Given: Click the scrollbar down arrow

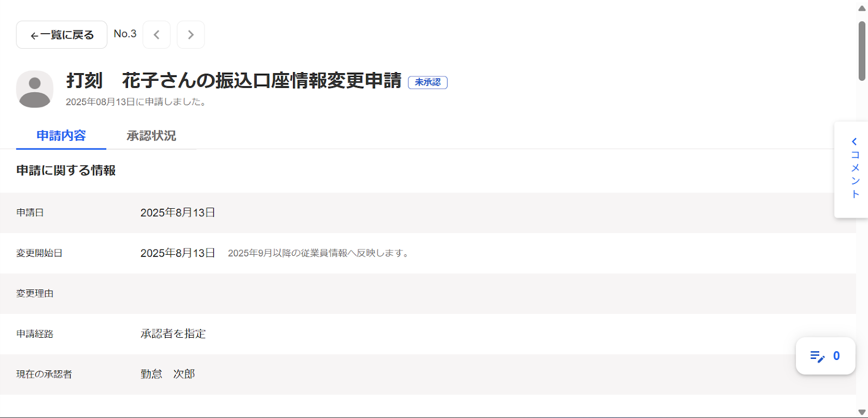Looking at the screenshot, I should 862,412.
